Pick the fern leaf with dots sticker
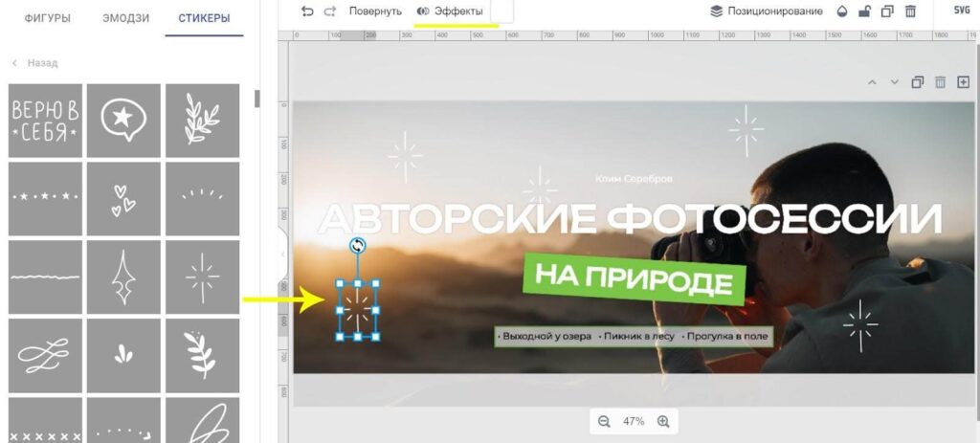This screenshot has height=443, width=980. coord(203,356)
